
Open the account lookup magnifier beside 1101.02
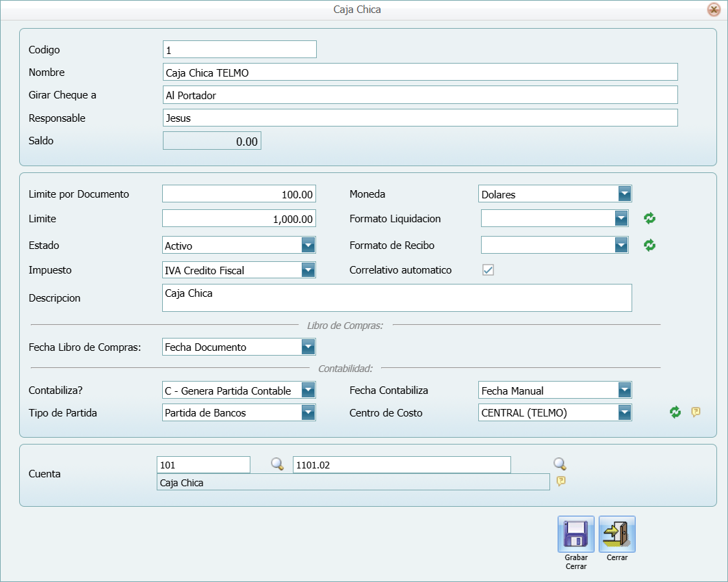pos(560,464)
